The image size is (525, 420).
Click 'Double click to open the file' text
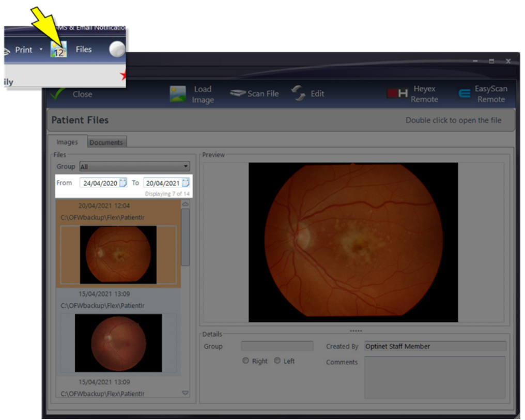click(453, 120)
